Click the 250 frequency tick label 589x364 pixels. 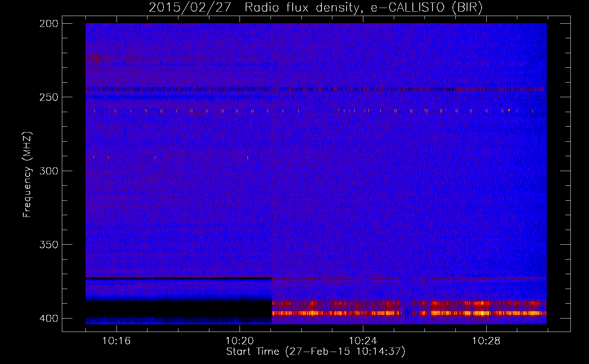click(x=49, y=97)
